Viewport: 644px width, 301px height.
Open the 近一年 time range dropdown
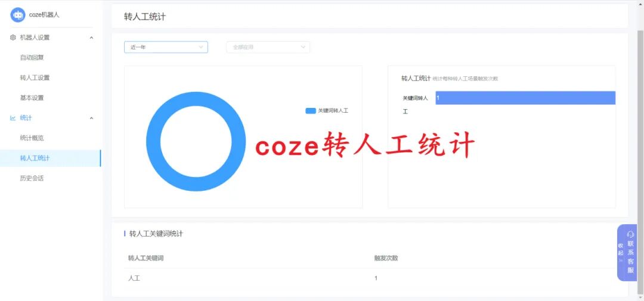(x=166, y=47)
